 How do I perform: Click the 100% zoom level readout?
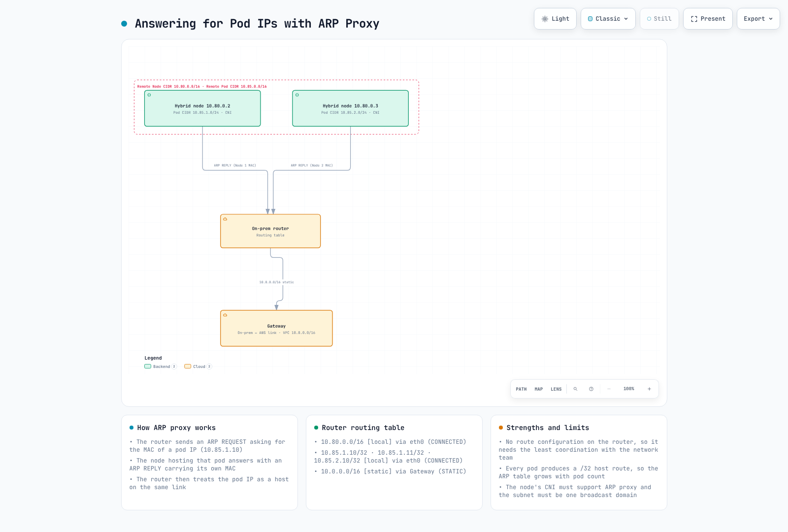(x=629, y=389)
